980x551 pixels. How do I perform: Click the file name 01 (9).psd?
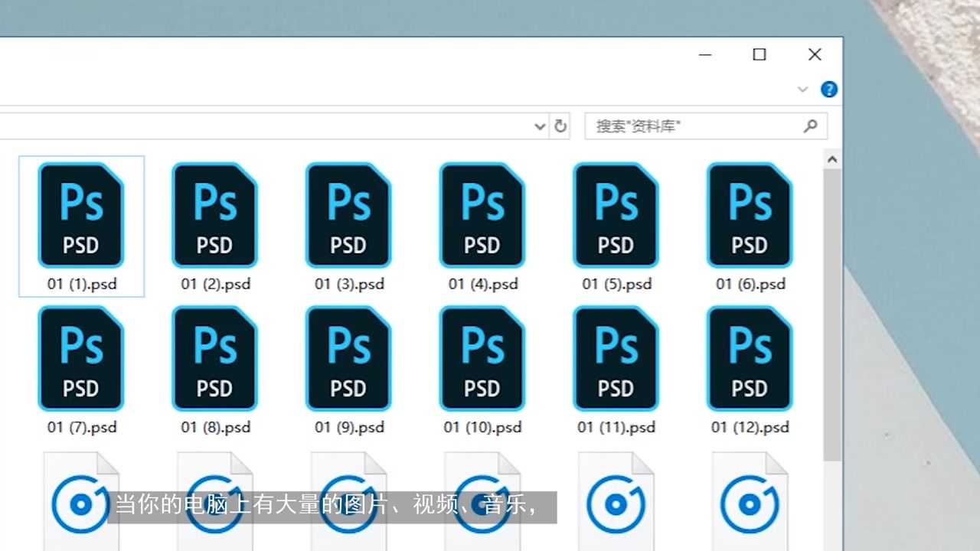point(349,427)
